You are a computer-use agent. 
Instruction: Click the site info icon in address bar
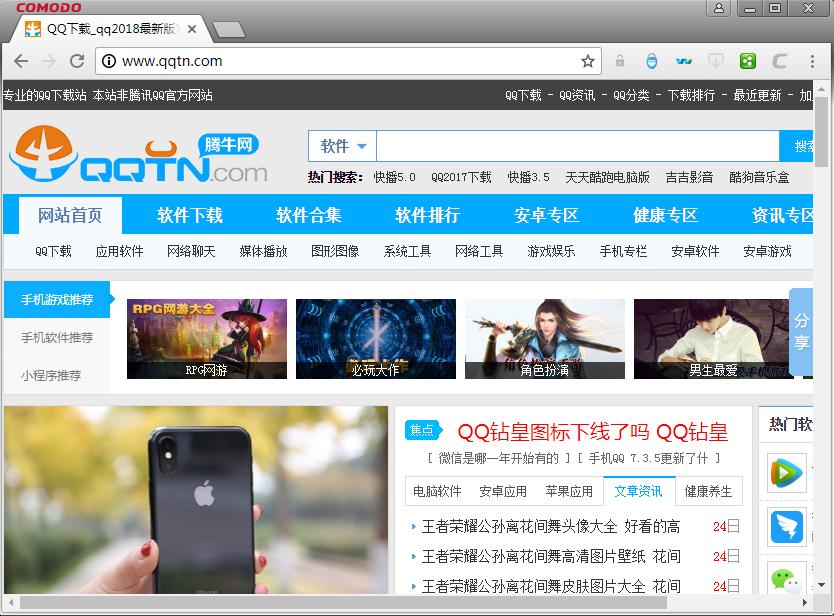[x=109, y=61]
